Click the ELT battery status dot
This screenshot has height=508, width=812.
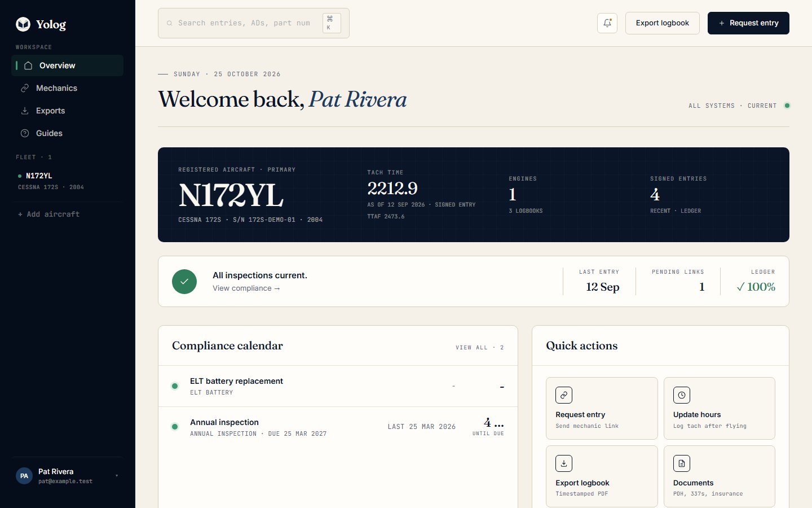click(x=175, y=386)
